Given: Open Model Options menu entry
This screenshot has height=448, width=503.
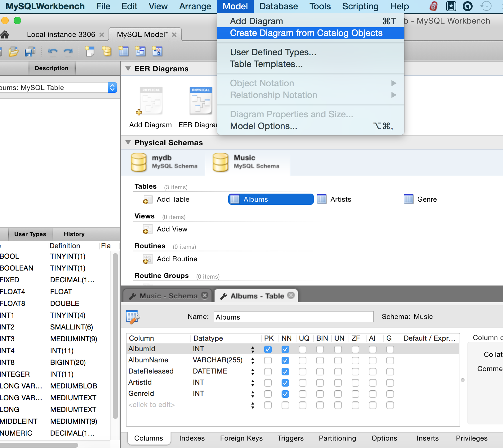Looking at the screenshot, I should coord(310,126).
